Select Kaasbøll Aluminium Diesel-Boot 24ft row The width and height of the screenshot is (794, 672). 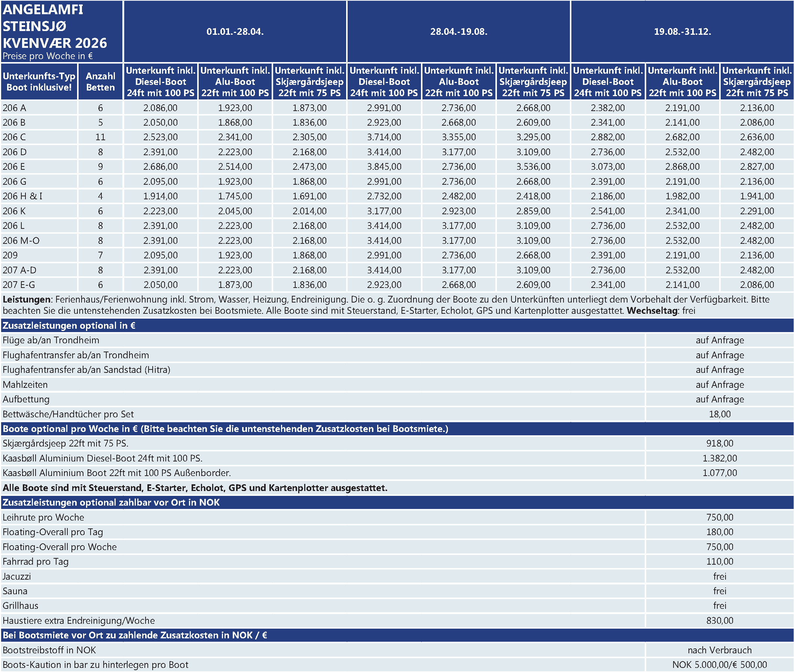tap(103, 458)
